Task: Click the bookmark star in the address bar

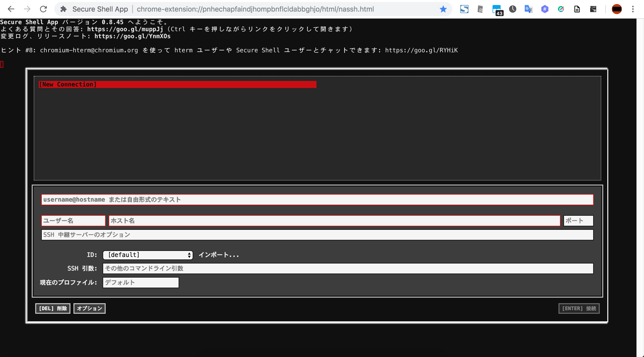Action: click(x=443, y=9)
